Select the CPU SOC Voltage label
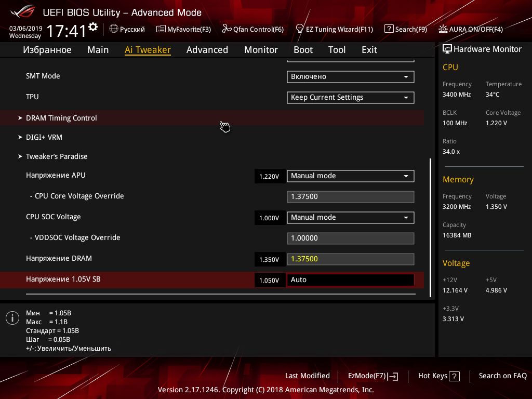This screenshot has height=399, width=532. point(54,217)
